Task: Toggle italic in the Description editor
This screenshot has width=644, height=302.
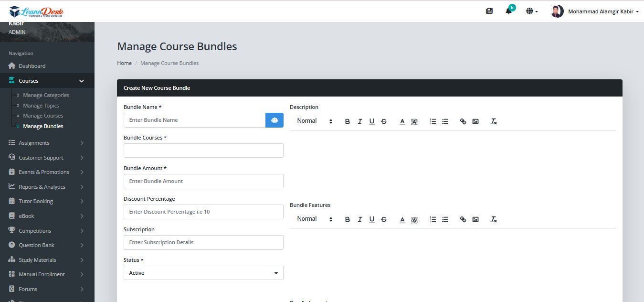Action: tap(360, 121)
